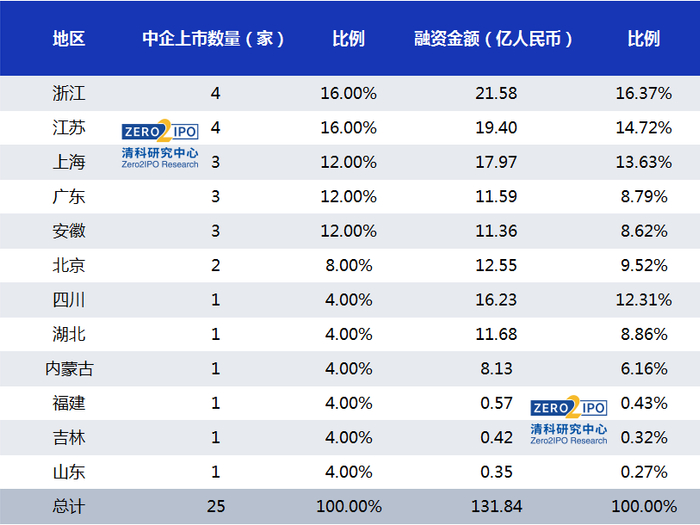Select the 湖北 region cell
The width and height of the screenshot is (700, 525).
(69, 334)
